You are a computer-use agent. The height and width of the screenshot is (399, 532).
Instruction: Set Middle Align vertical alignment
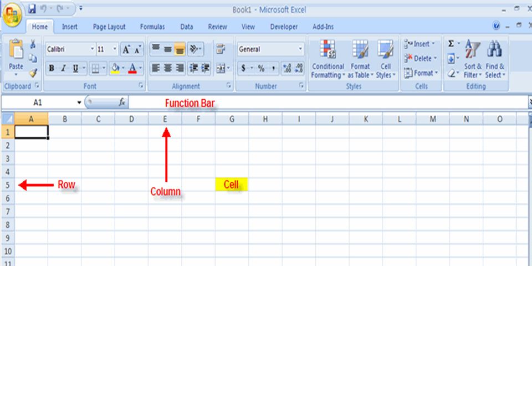(167, 49)
